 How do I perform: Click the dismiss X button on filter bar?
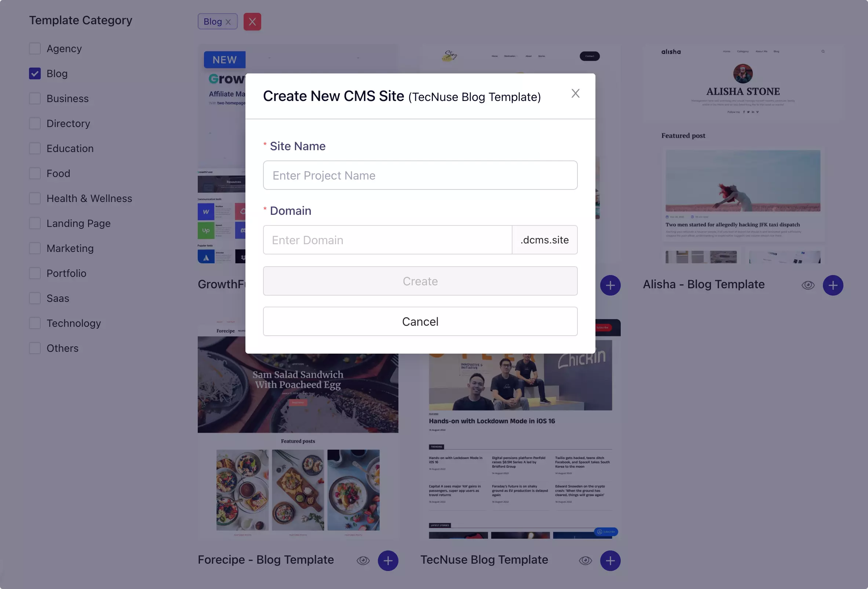coord(252,21)
